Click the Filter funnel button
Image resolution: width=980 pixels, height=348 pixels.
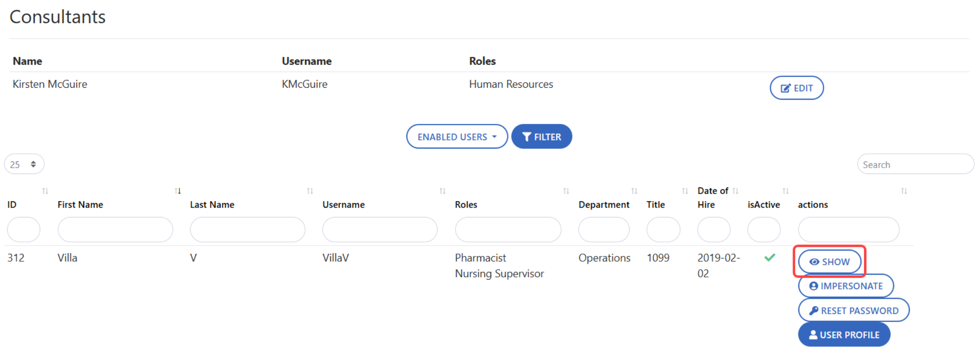541,137
